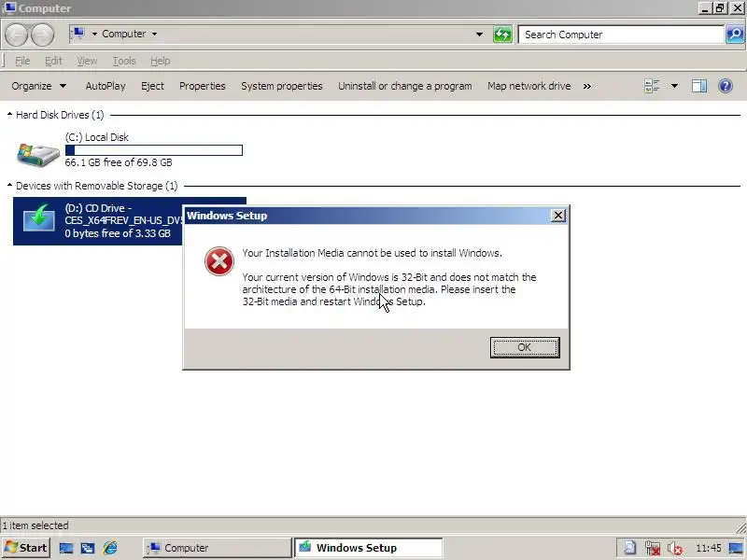Screen dimensions: 747x560
Task: Minimize the Computer window
Action: click(706, 8)
